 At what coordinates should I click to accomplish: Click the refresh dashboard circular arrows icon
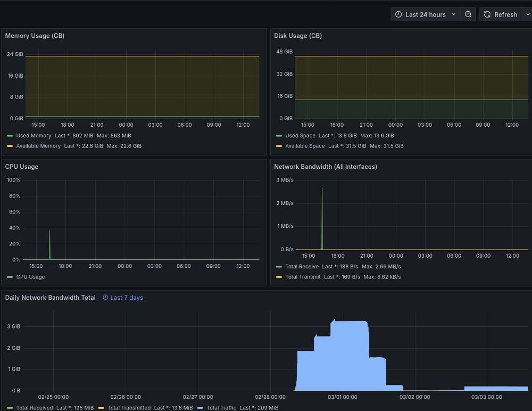(487, 14)
